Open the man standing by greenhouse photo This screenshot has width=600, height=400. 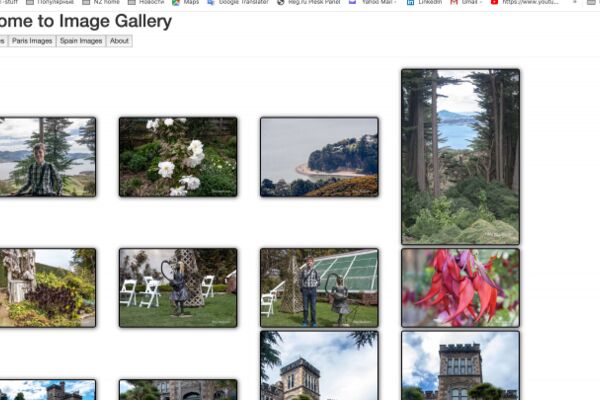click(319, 288)
